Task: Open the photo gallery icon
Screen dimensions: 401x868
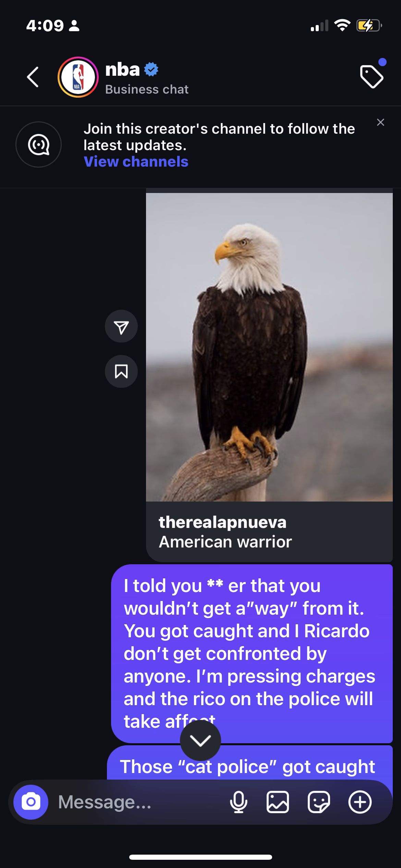Action: 278,802
